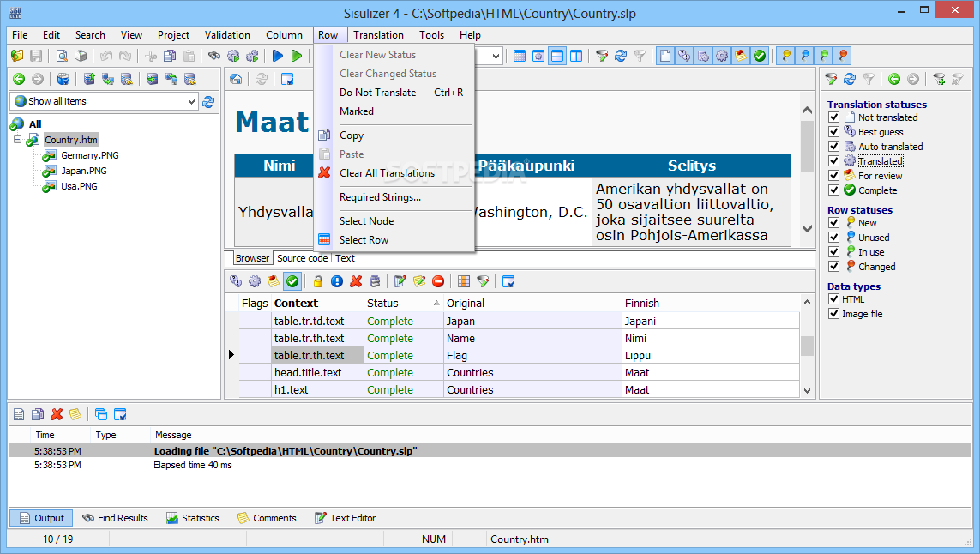Open the Find Results tab

click(116, 518)
